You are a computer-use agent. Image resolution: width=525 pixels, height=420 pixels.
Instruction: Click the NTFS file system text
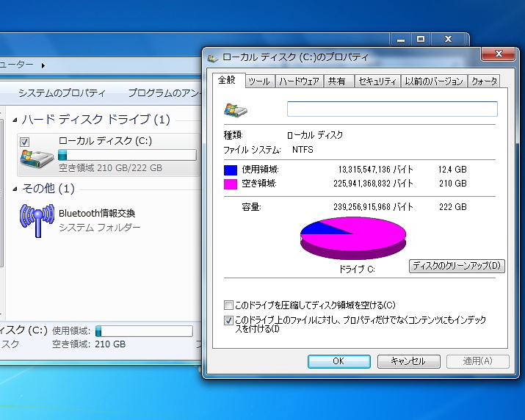(x=303, y=150)
